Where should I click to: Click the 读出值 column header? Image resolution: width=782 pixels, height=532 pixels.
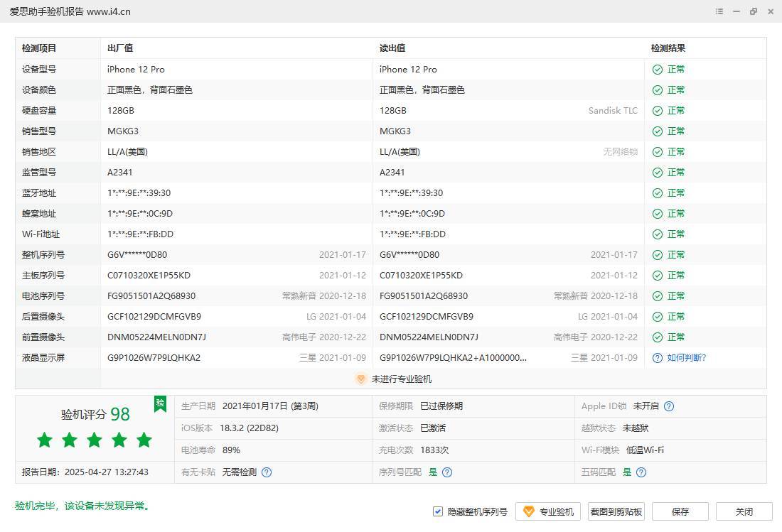coord(392,48)
